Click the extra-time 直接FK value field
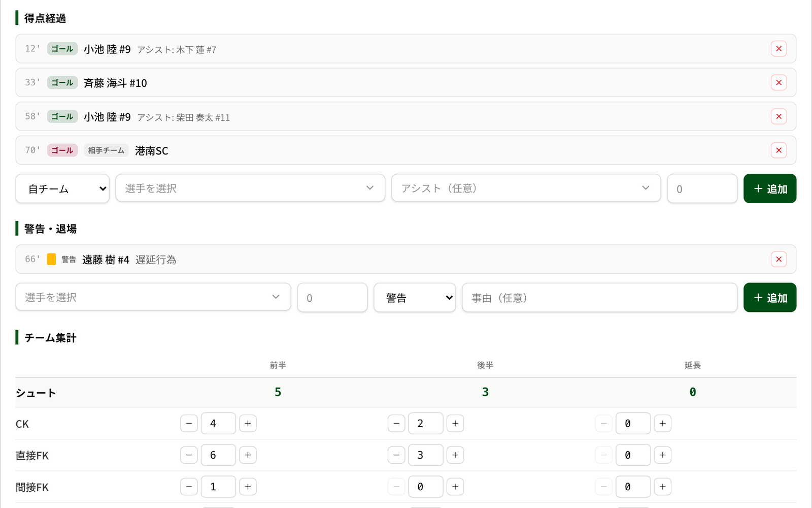Screen dimensions: 812x508 pos(633,455)
